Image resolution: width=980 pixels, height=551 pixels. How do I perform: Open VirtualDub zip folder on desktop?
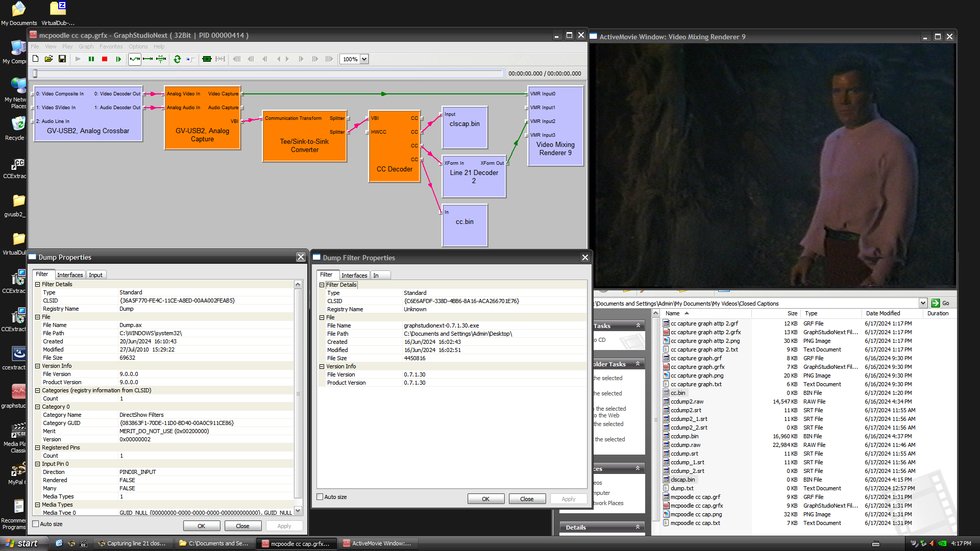tap(58, 14)
